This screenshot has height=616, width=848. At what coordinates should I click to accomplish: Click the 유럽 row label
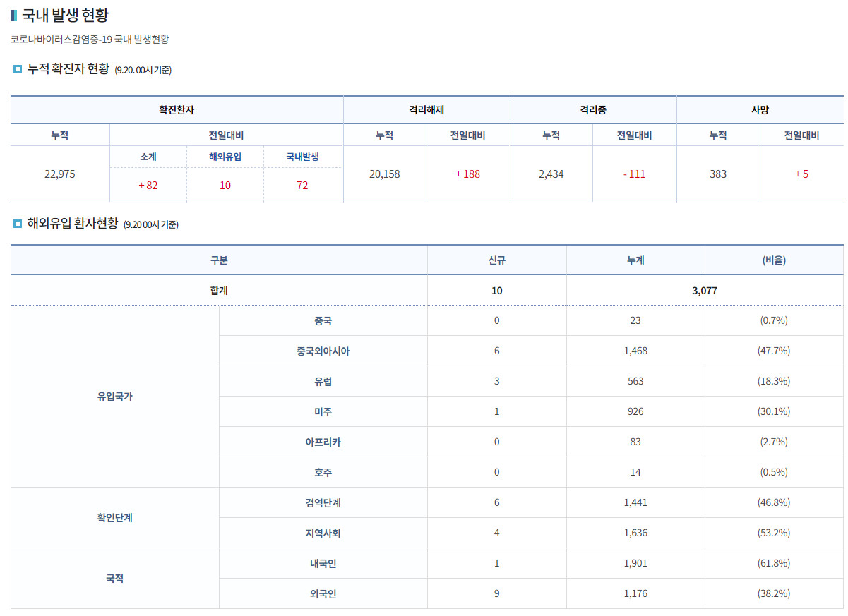323,381
